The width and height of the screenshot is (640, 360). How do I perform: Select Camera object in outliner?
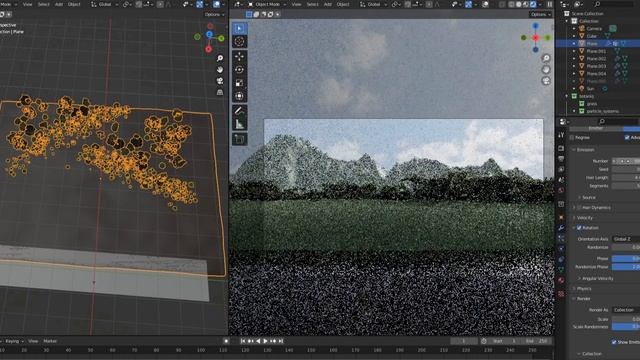[x=594, y=29]
